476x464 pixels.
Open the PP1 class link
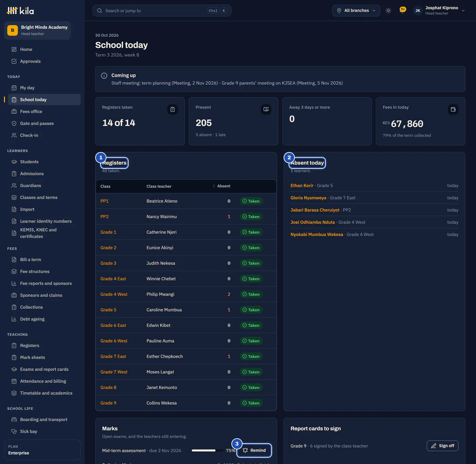click(104, 201)
